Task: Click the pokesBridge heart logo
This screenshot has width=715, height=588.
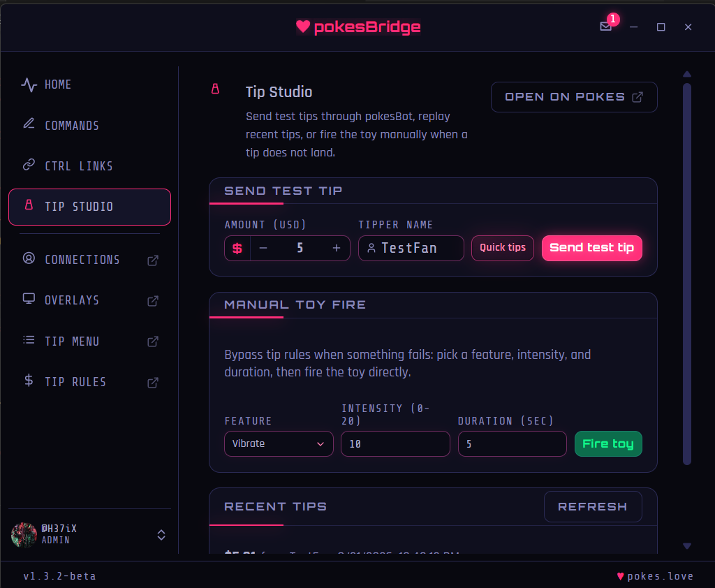Action: point(303,27)
